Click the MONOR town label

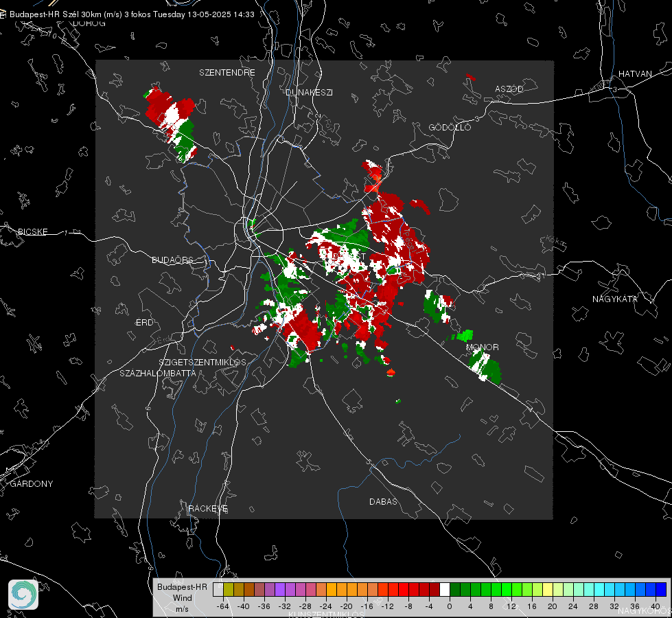point(482,347)
